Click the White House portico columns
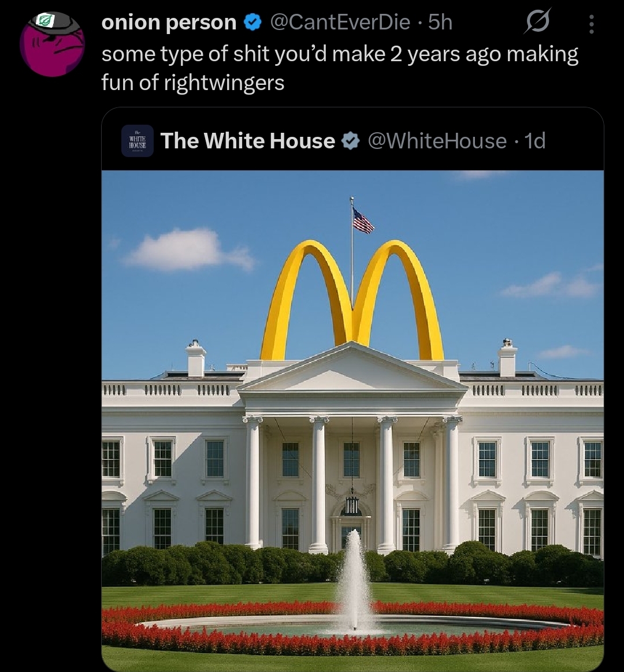The height and width of the screenshot is (672, 624). coord(352,483)
